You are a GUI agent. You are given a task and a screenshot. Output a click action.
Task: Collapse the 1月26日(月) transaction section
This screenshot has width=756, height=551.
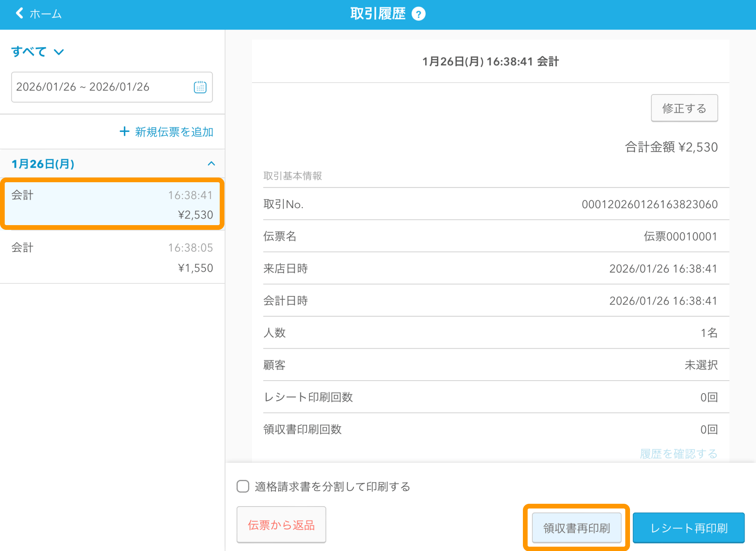click(x=211, y=164)
